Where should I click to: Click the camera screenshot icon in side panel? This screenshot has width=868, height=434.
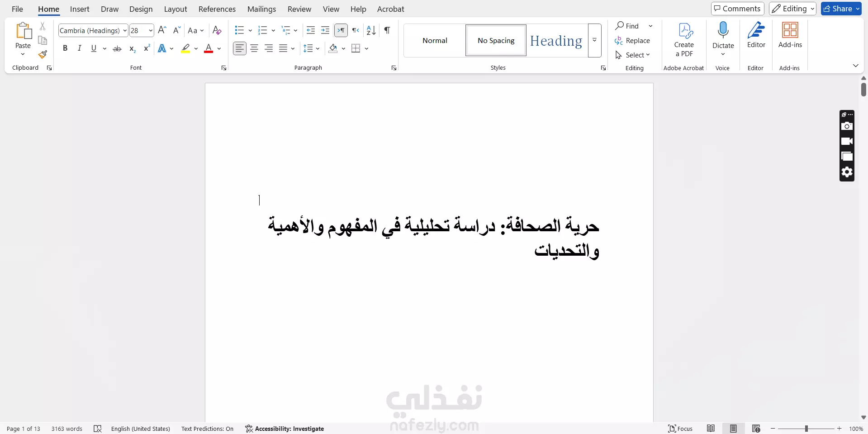pyautogui.click(x=847, y=126)
